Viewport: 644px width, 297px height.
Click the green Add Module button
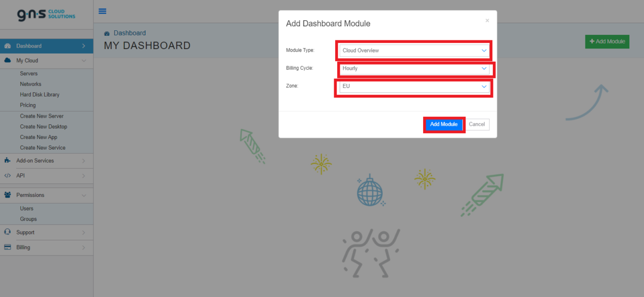(x=607, y=41)
